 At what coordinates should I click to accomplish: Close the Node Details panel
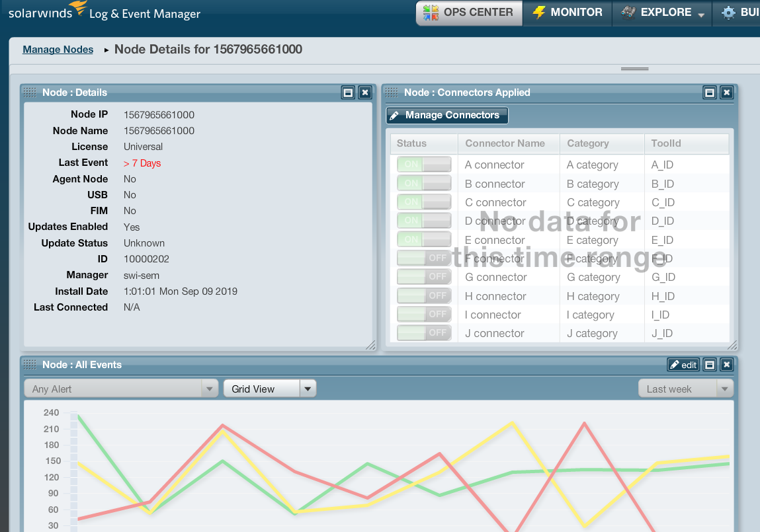(x=365, y=93)
